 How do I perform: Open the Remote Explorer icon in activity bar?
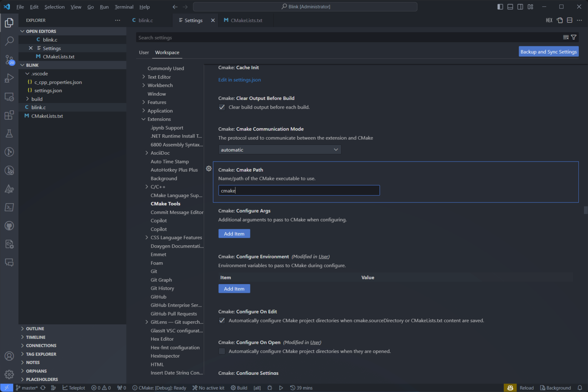[9, 96]
